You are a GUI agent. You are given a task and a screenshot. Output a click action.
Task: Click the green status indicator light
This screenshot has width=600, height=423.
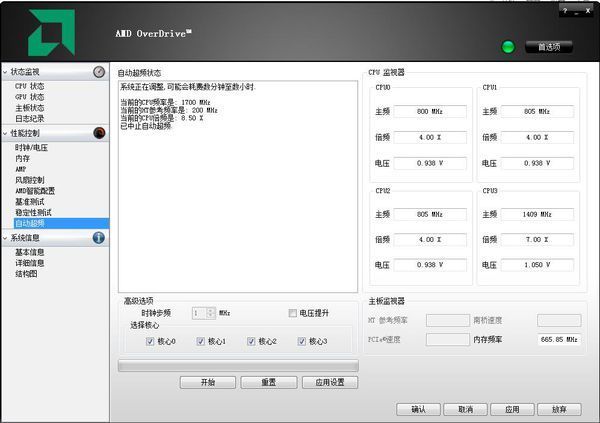pyautogui.click(x=508, y=47)
